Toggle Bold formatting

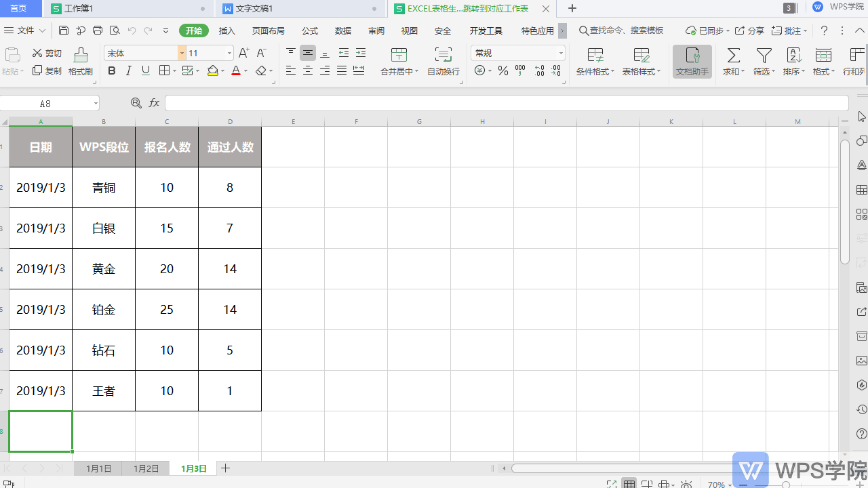(x=112, y=70)
